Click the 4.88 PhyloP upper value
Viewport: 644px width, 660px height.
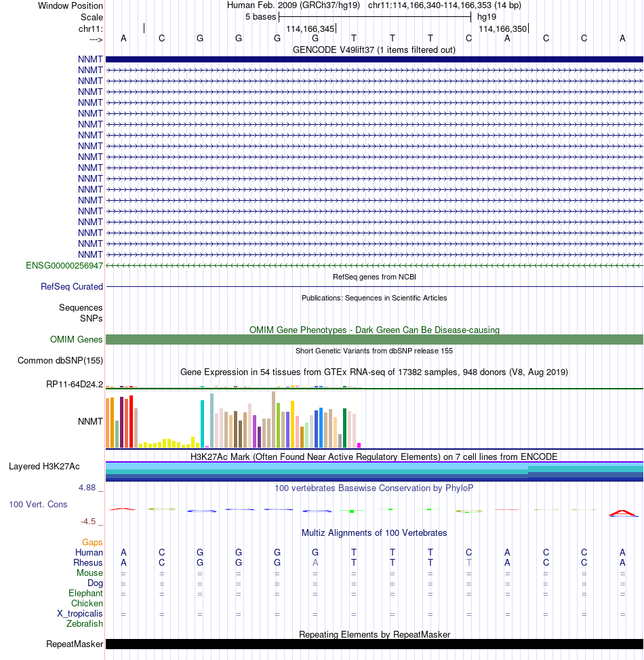tap(87, 488)
